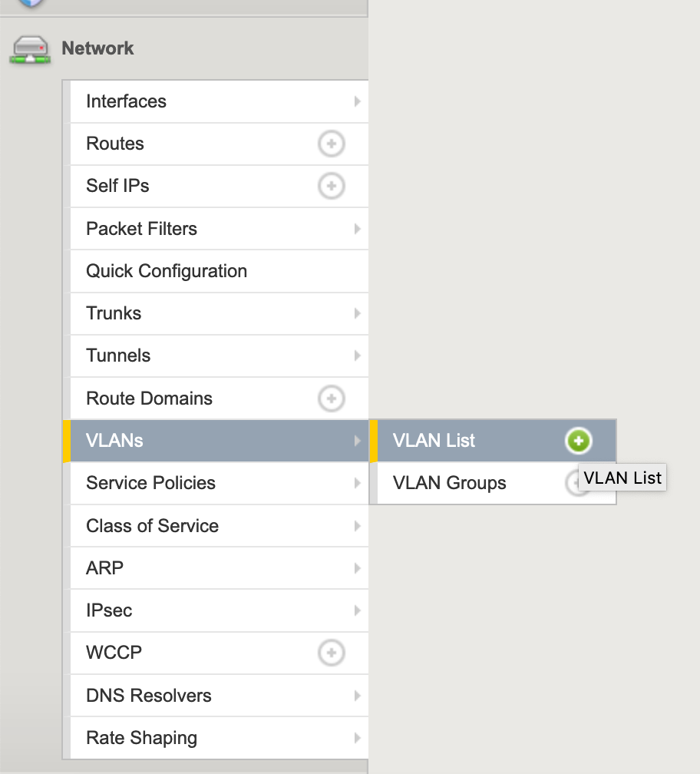Open the Class of Service entry
Screen dimensions: 700x774
pyautogui.click(x=219, y=526)
